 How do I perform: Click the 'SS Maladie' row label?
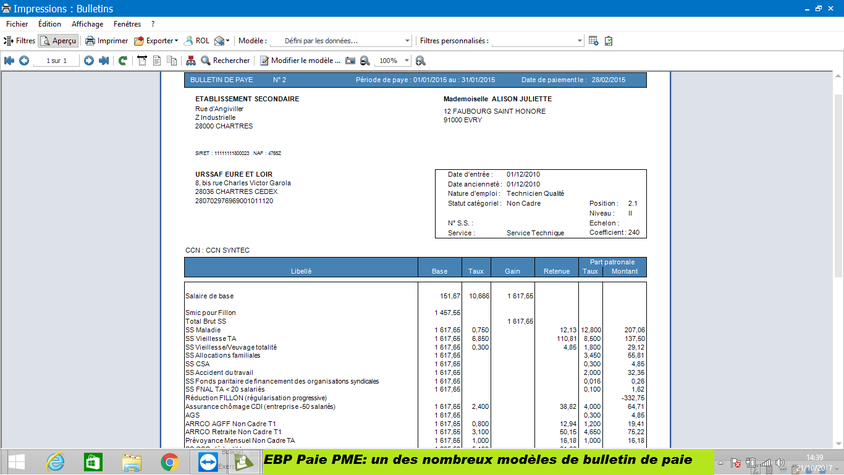(203, 330)
